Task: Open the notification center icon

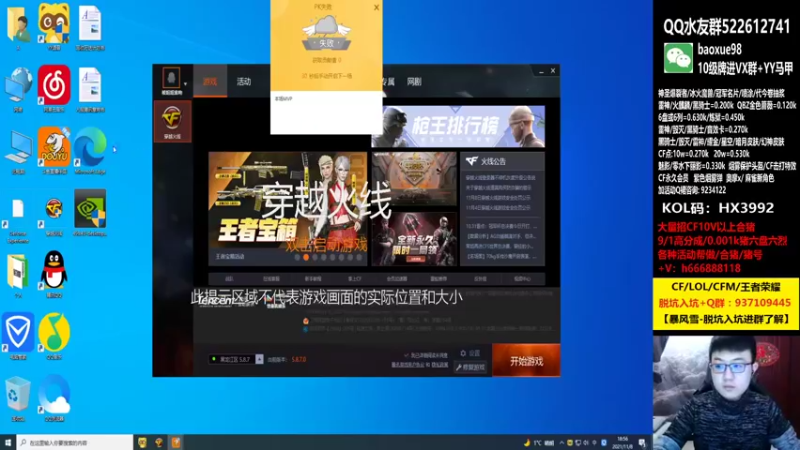Action: [642, 442]
